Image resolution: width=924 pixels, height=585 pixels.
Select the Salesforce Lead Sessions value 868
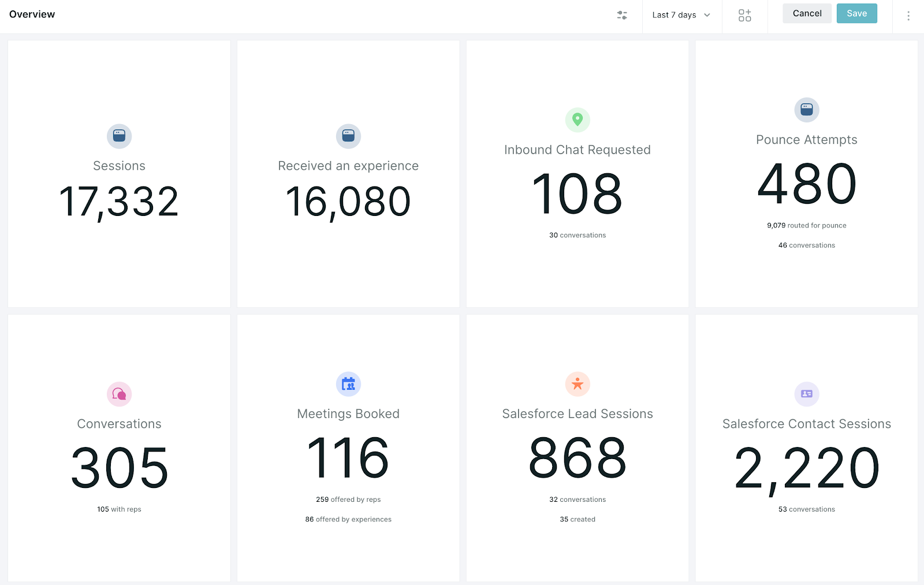coord(577,458)
